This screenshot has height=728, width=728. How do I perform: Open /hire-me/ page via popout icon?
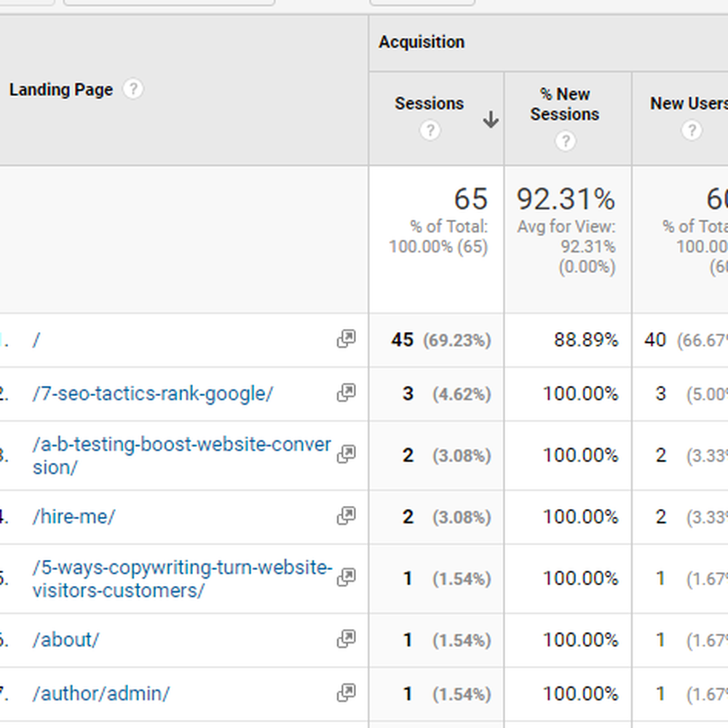click(347, 517)
